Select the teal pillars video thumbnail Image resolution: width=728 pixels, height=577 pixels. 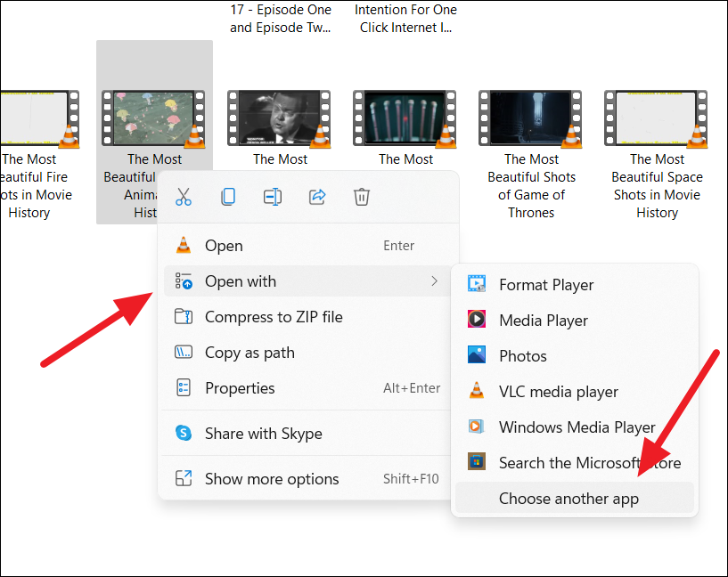coord(405,118)
